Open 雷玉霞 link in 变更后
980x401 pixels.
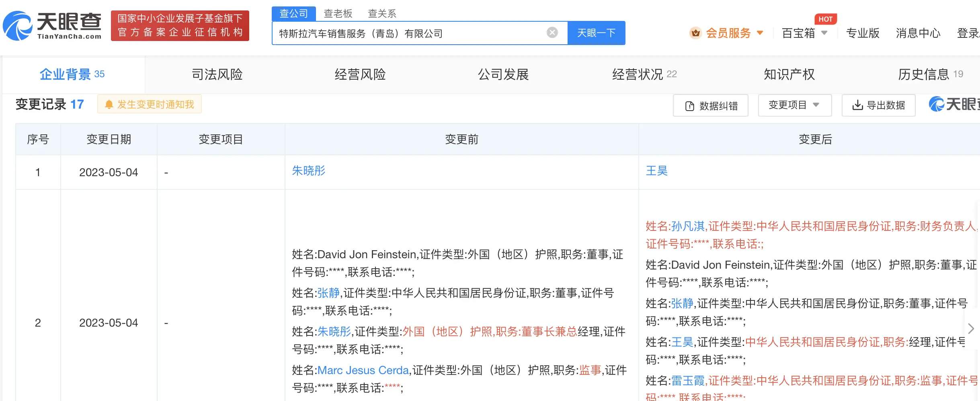(x=688, y=380)
